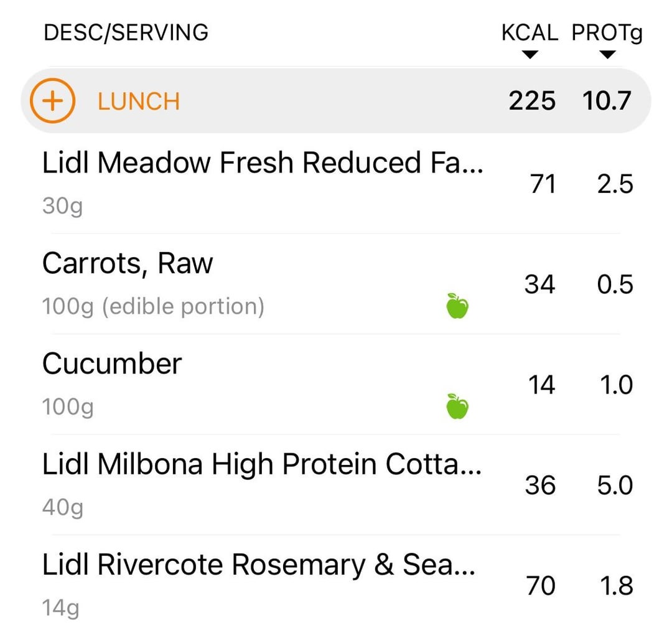This screenshot has width=672, height=635.
Task: Open the PROTg column dropdown arrow
Action: (x=607, y=55)
